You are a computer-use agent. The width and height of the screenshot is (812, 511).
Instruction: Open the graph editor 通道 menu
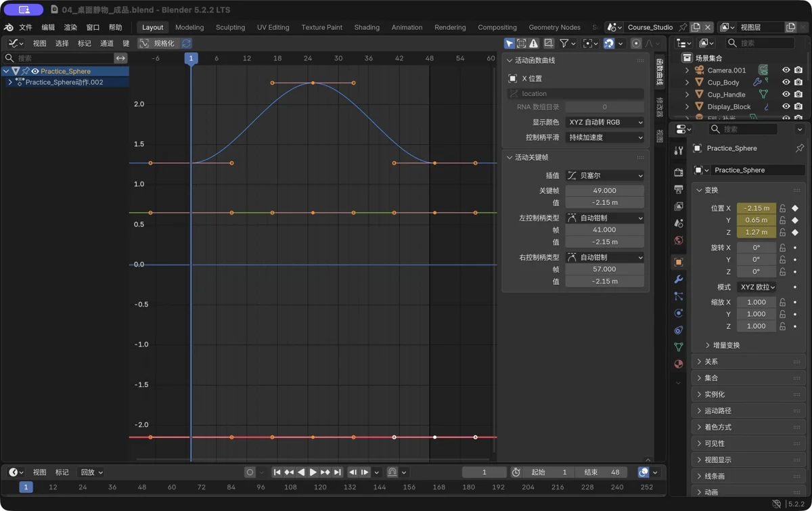[107, 43]
